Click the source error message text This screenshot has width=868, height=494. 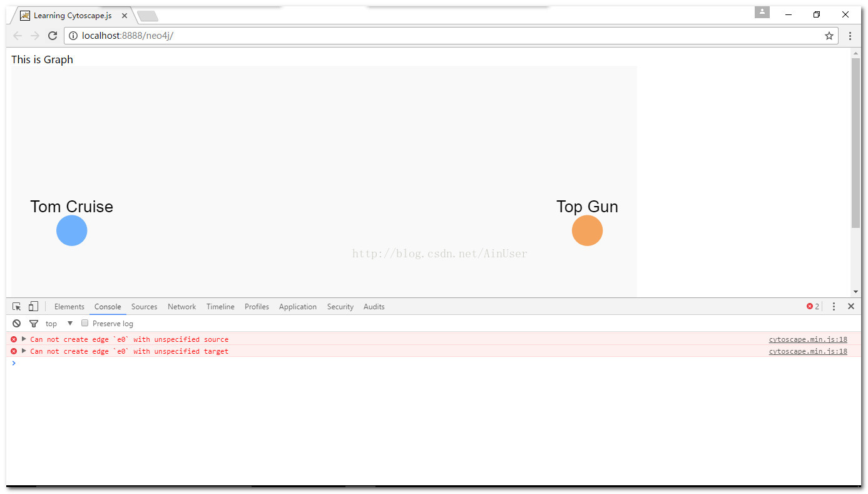[130, 339]
